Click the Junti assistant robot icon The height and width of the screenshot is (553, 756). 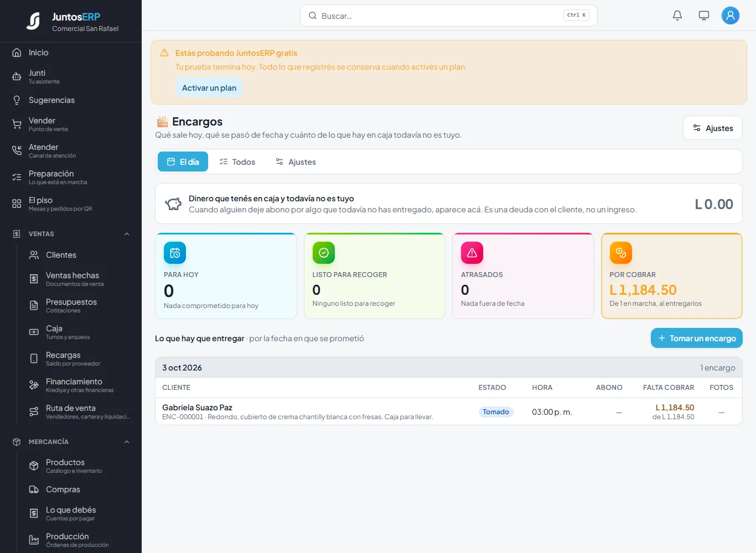tap(17, 77)
